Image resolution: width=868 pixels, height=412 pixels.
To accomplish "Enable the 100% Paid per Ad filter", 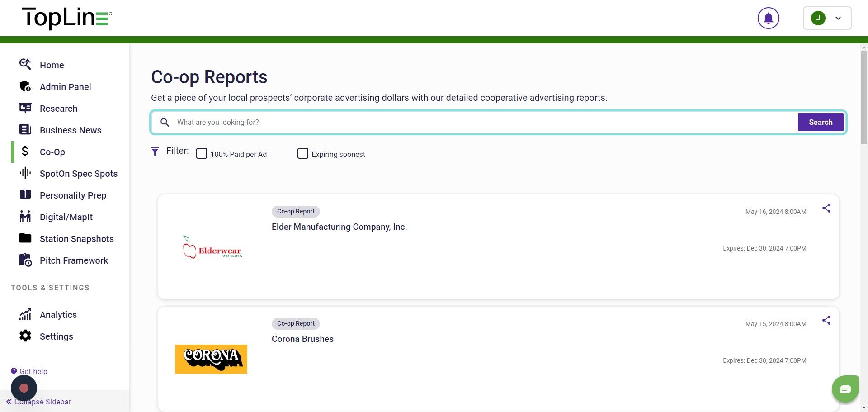I will click(x=202, y=154).
